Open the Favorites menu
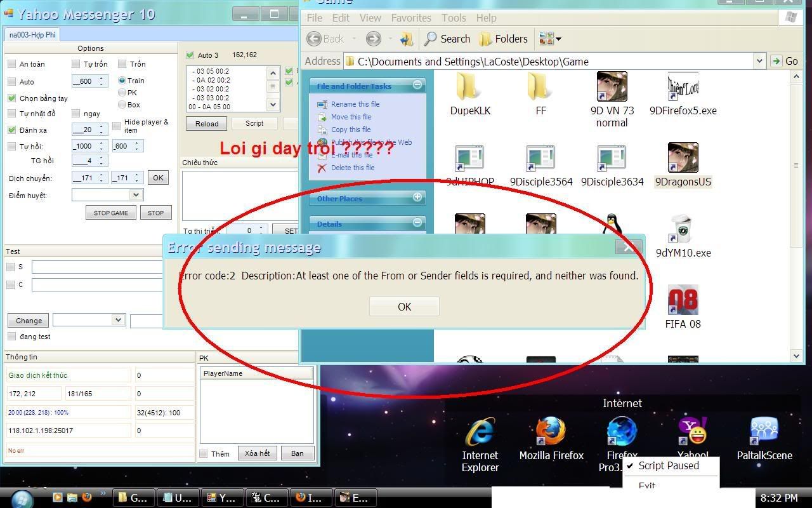 [411, 18]
